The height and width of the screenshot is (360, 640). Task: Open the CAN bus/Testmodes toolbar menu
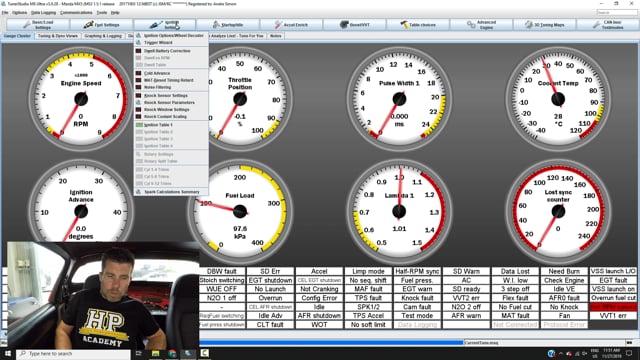click(607, 24)
